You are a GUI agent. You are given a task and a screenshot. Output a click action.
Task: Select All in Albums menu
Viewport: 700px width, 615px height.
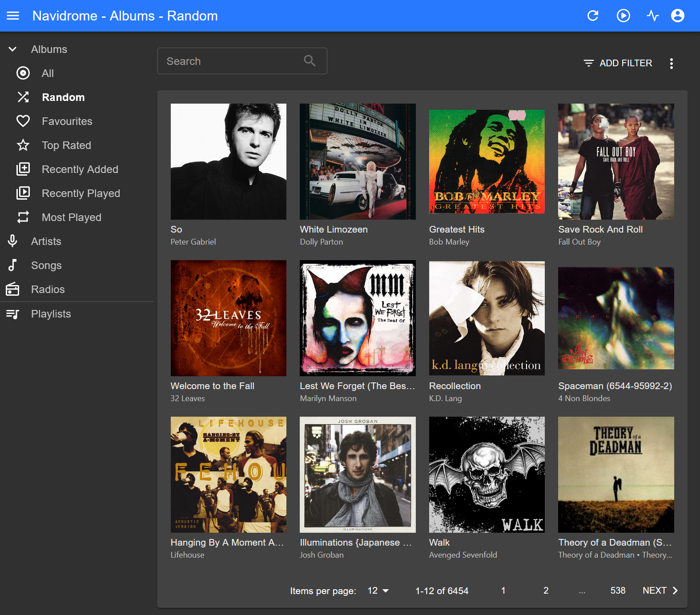pyautogui.click(x=48, y=73)
